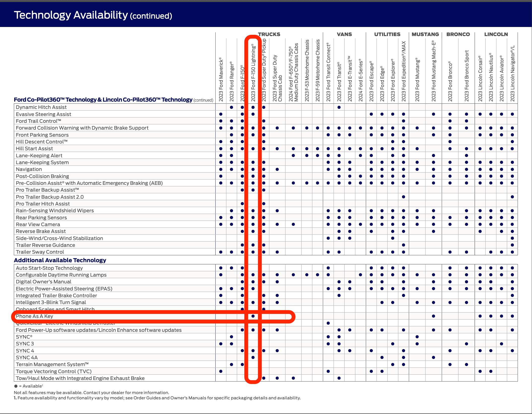Select the 'Front Parking Sensors' row label
Viewport: 532px width, 414px height.
pos(42,135)
